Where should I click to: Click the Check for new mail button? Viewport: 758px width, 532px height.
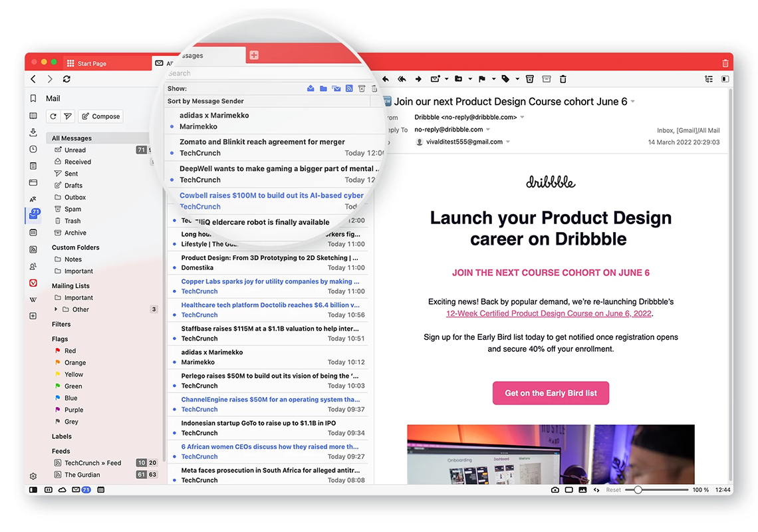click(53, 116)
